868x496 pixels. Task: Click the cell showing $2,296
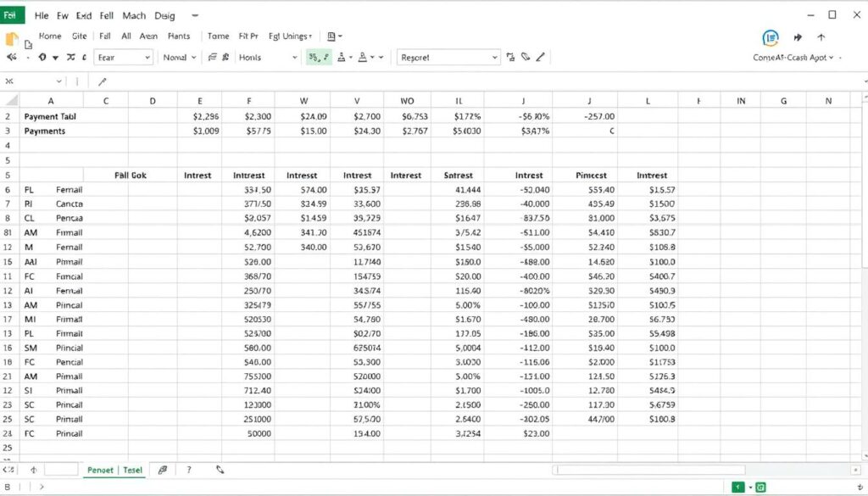pos(200,117)
